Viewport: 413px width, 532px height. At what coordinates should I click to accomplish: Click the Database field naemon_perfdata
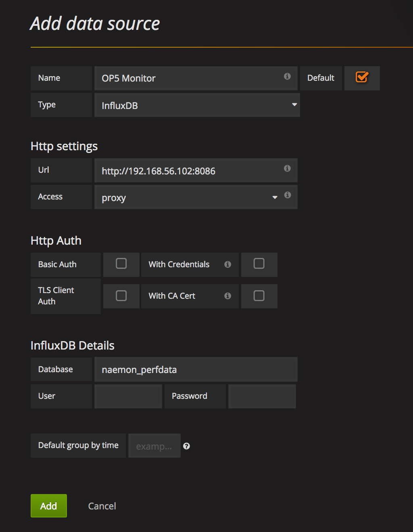(196, 369)
